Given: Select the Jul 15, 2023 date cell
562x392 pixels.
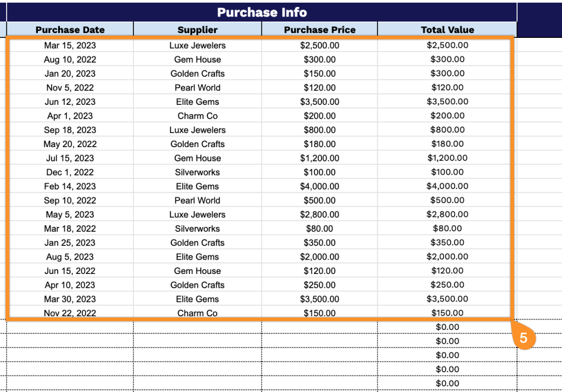Looking at the screenshot, I should 70,158.
